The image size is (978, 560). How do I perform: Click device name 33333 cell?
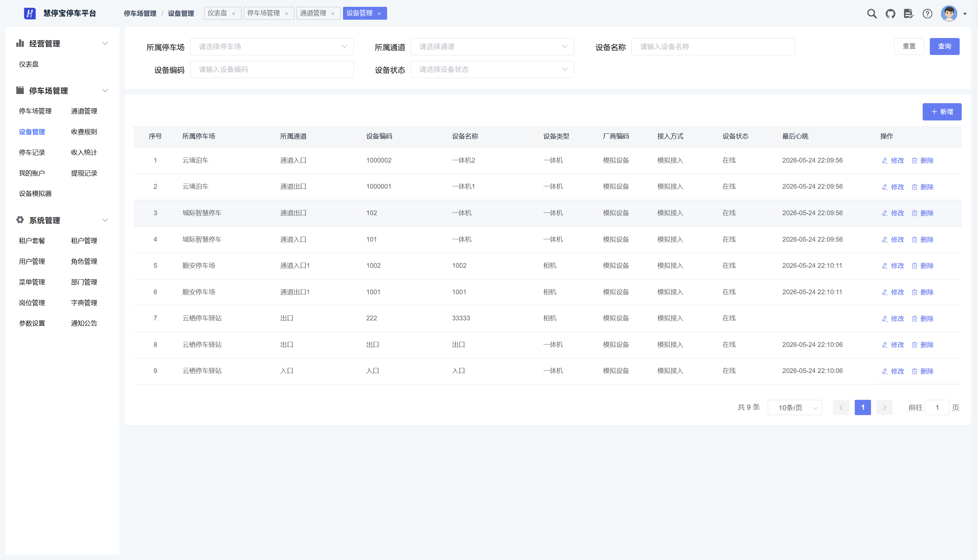coord(460,318)
